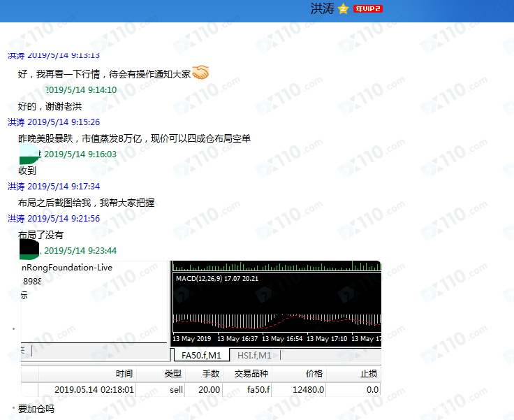The image size is (514, 420).
Task: Click the handshake emoji in the message
Action: tap(200, 72)
